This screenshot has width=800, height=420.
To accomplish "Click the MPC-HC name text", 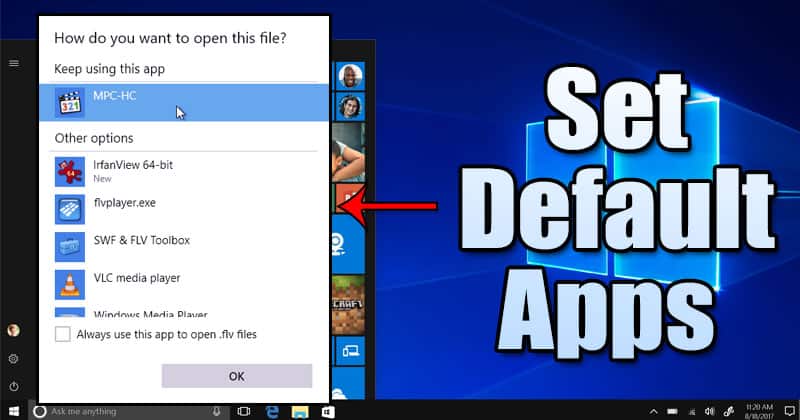I will coord(115,95).
